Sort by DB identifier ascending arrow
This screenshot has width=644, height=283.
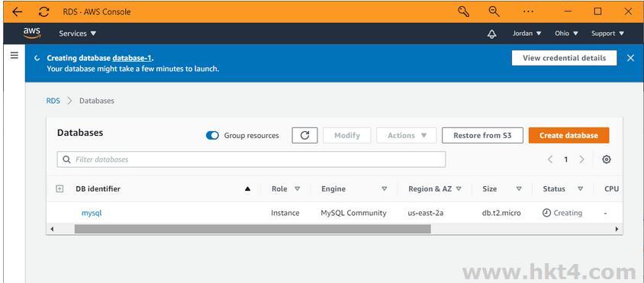click(247, 189)
